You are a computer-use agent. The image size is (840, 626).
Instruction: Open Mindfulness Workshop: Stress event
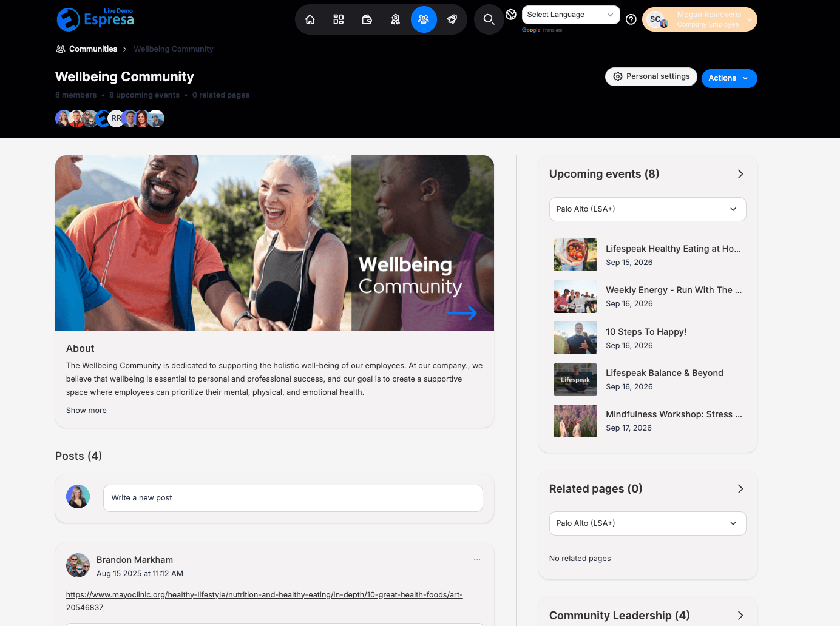(674, 414)
